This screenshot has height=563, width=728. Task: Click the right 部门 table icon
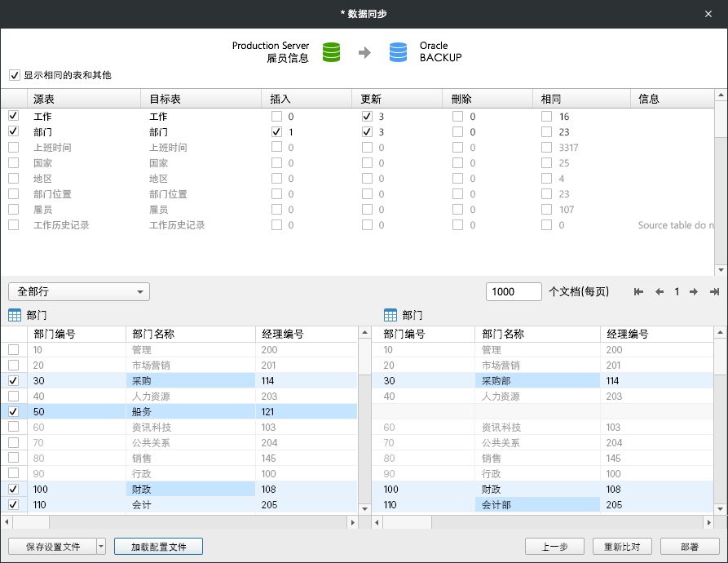390,315
